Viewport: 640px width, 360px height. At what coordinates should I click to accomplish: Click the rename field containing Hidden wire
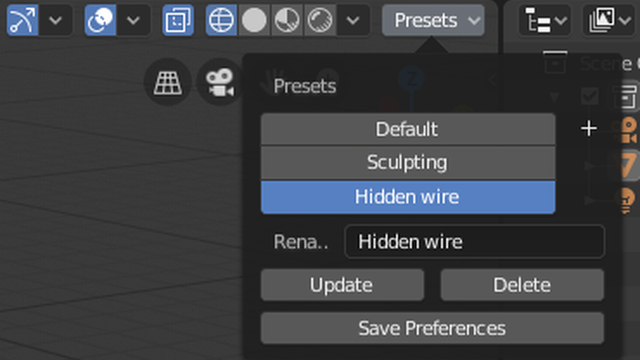coord(474,242)
